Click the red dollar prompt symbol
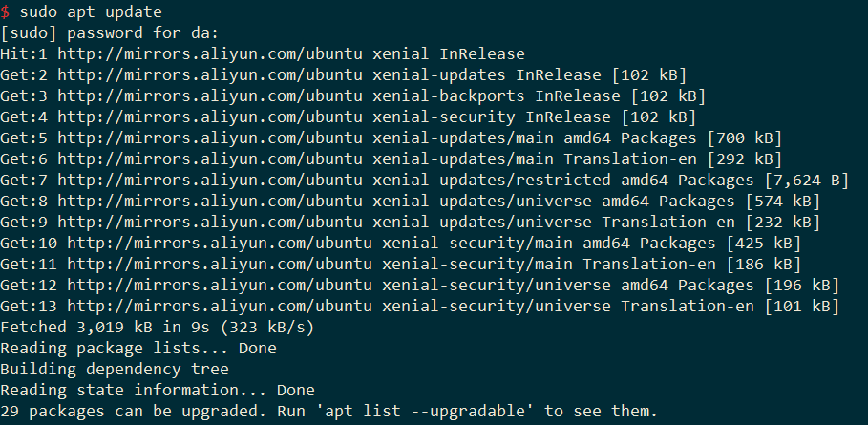Viewport: 868px width, 425px height. coord(5,11)
